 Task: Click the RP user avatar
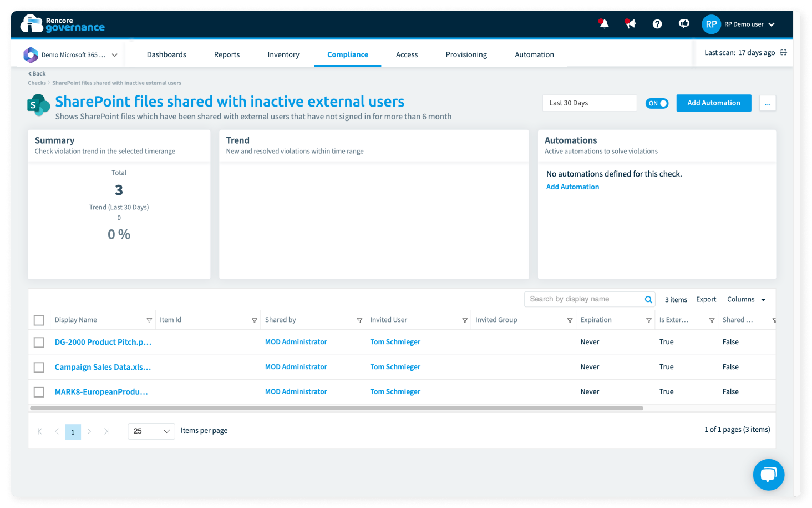coord(711,24)
